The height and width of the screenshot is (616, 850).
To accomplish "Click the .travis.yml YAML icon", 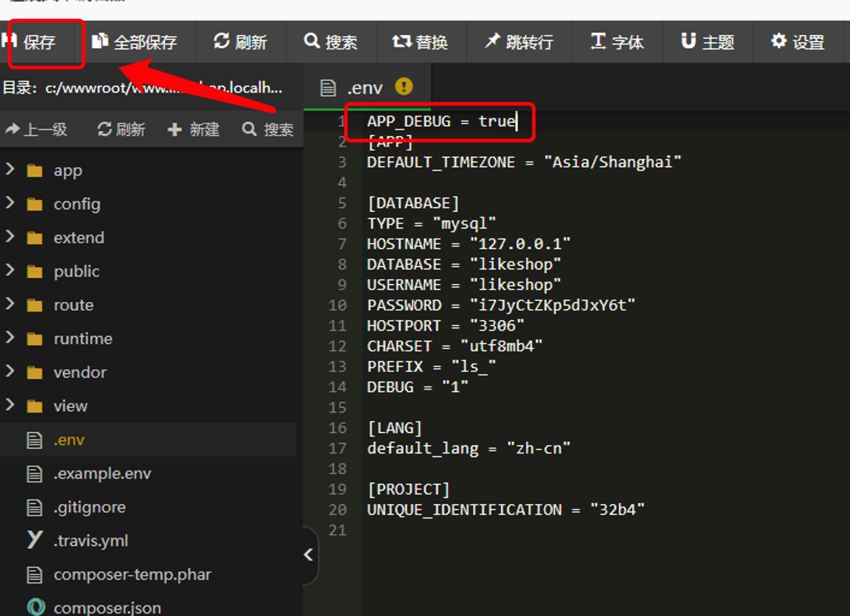I will (x=35, y=540).
